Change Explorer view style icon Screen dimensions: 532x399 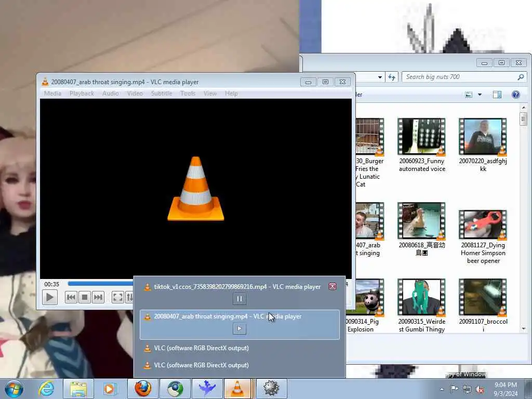(469, 95)
